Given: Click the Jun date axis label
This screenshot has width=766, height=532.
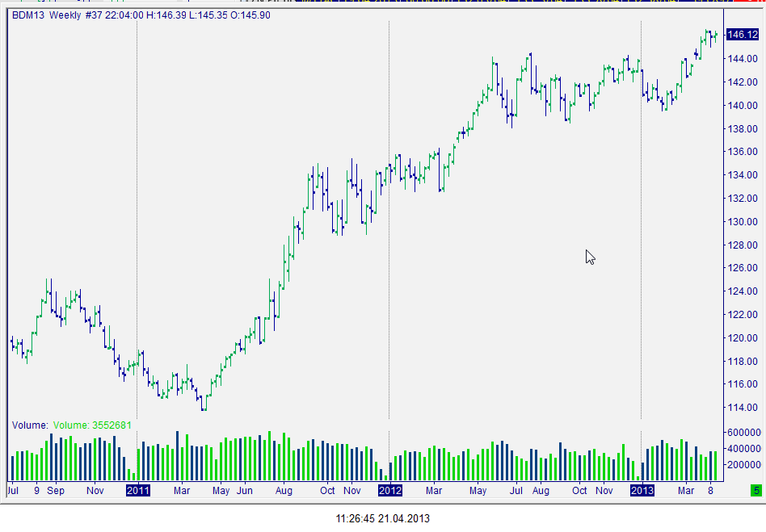Looking at the screenshot, I should [x=245, y=491].
